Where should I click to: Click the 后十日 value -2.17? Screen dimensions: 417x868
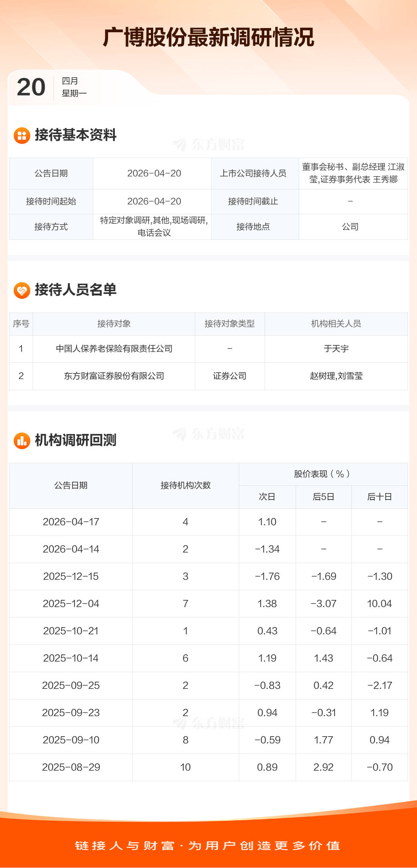click(x=379, y=685)
